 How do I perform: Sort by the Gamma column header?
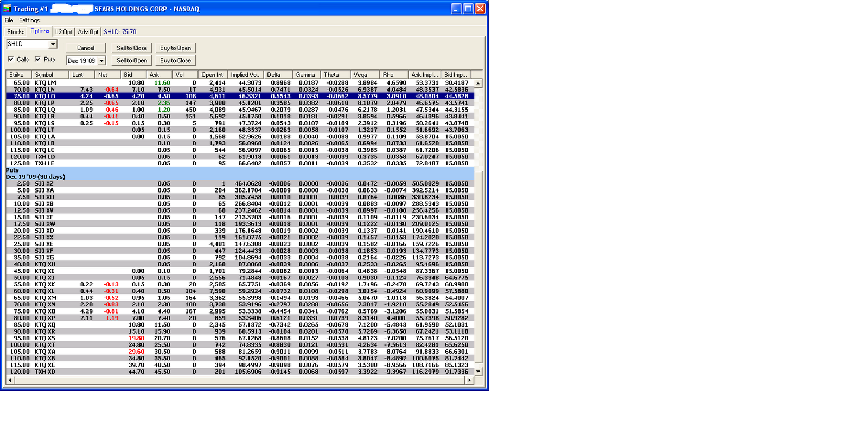[x=307, y=75]
